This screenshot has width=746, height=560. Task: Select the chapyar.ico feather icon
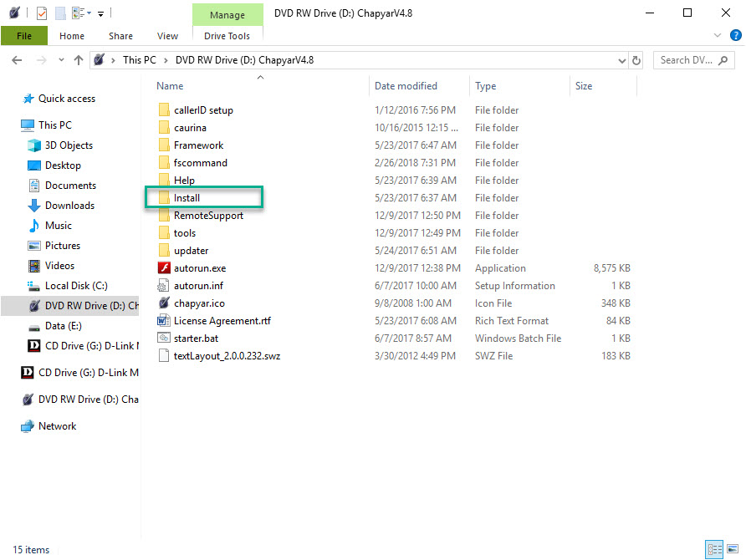click(x=164, y=303)
